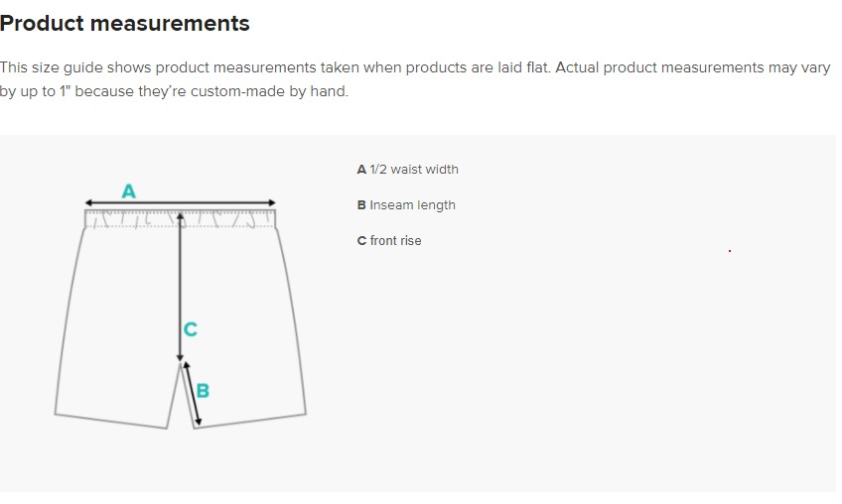
Task: Select the "A 1/2 waist width" legend entry
Action: click(x=407, y=170)
